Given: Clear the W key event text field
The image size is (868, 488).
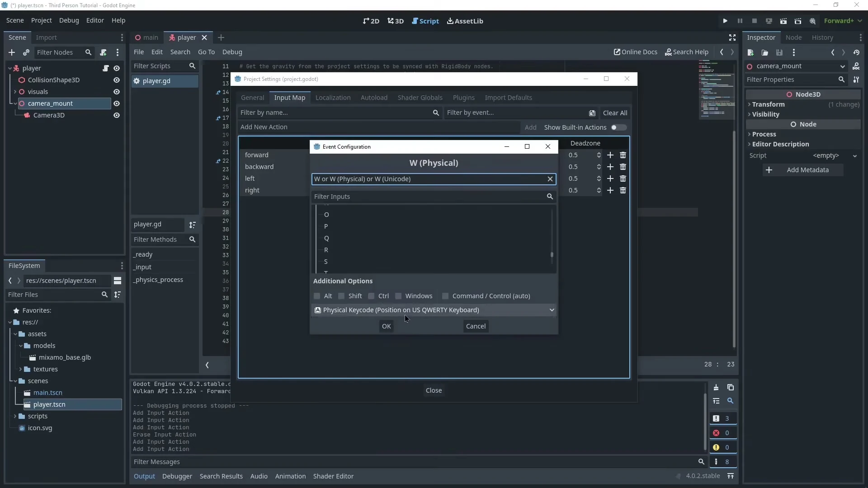Looking at the screenshot, I should [x=550, y=179].
